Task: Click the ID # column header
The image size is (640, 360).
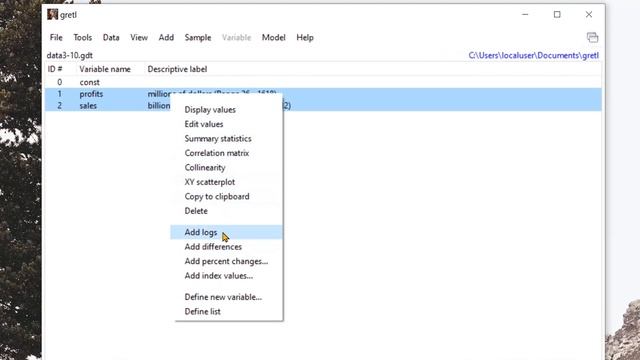Action: [x=55, y=69]
